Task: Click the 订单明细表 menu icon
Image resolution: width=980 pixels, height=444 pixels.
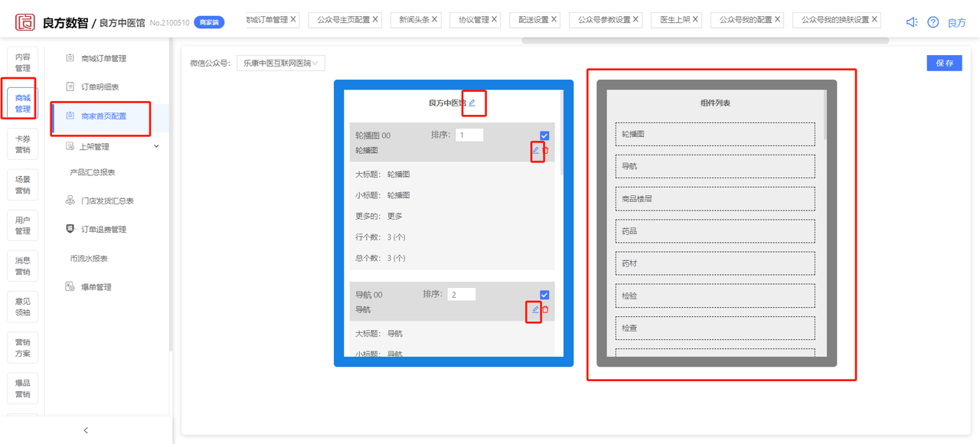Action: point(70,87)
